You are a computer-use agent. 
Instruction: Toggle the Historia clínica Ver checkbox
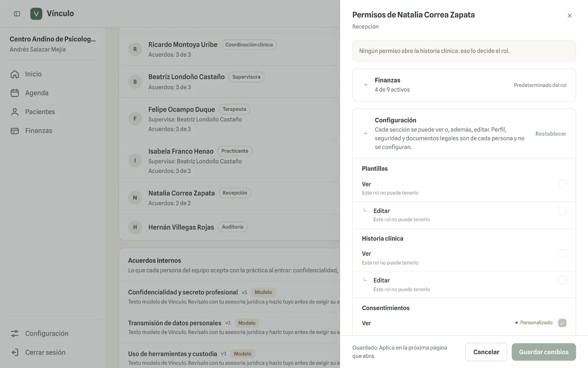562,254
